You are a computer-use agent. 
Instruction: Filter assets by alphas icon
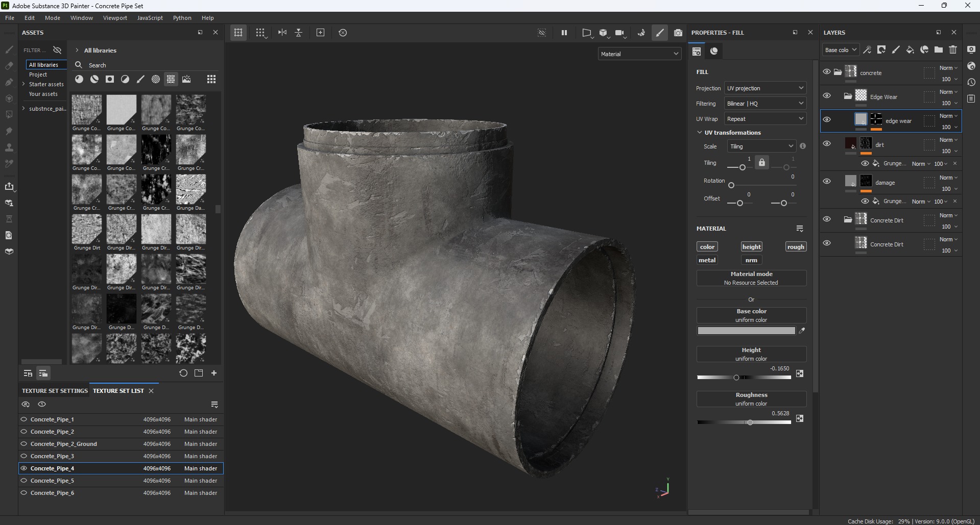point(156,79)
